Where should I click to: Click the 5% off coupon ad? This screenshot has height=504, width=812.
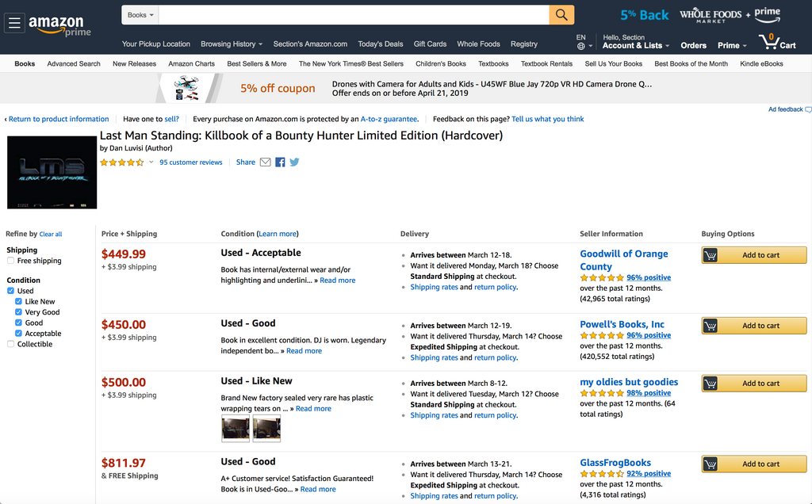278,89
